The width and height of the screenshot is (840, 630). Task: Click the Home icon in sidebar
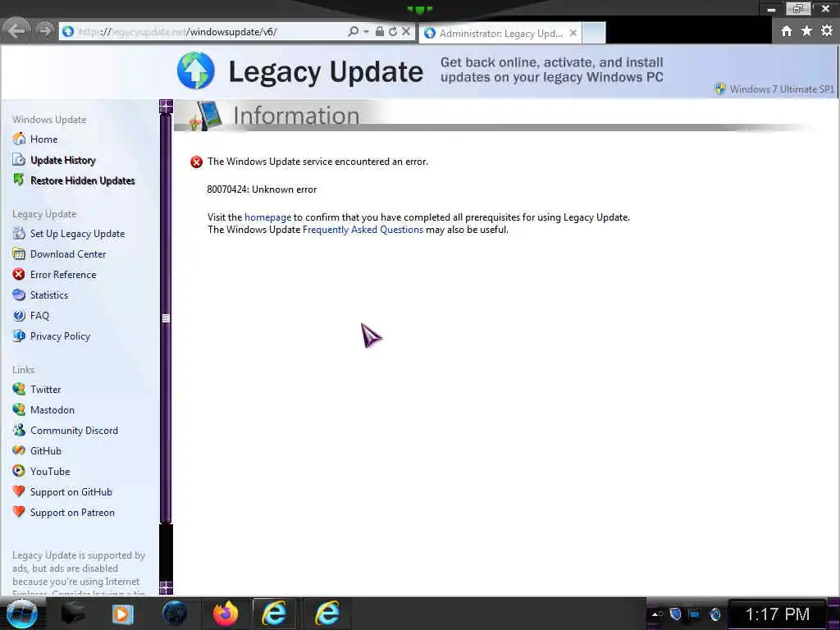click(19, 139)
